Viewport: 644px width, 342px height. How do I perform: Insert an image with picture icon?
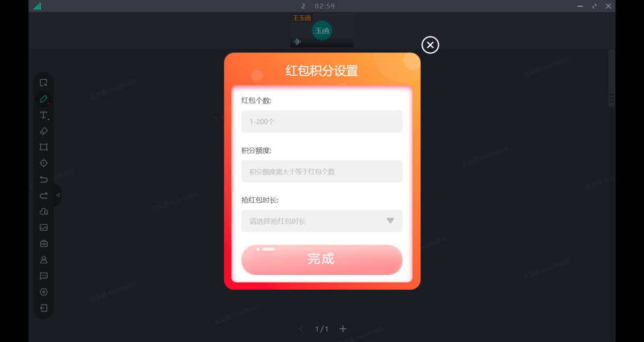click(x=44, y=228)
